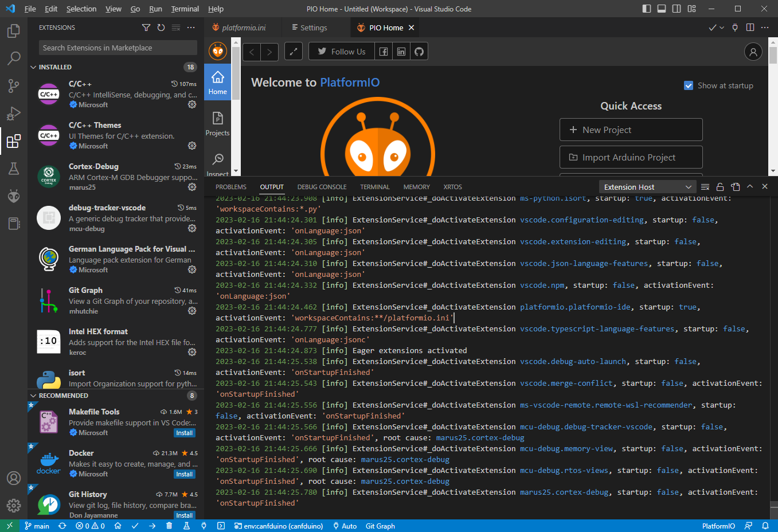Maximize the output panel size chevron
Viewport: 778px width, 532px height.
750,187
